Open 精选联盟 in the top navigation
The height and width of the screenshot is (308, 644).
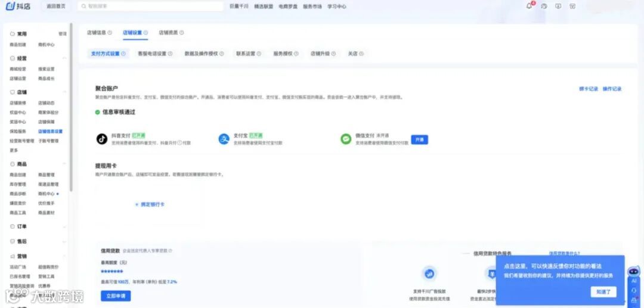[x=264, y=7]
